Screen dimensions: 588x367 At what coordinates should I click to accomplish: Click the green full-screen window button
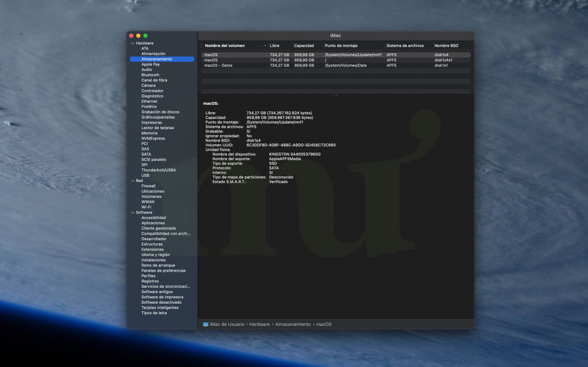pos(145,36)
